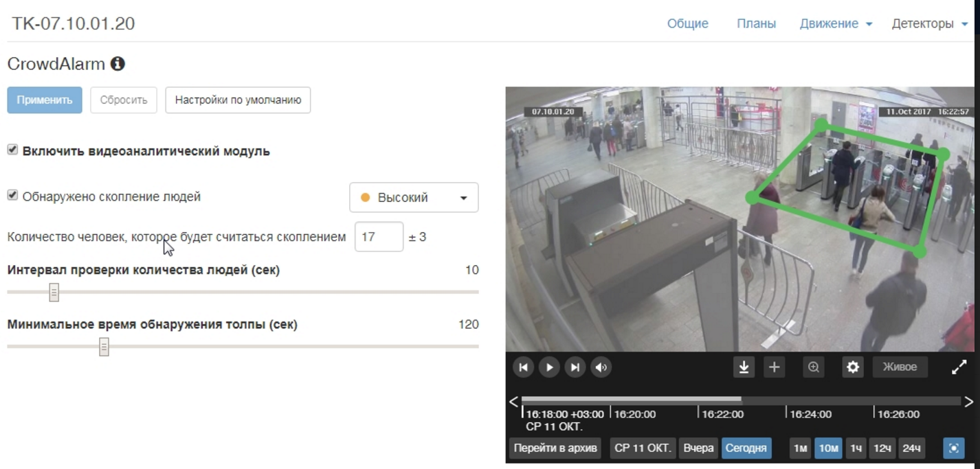Mute the video sound
The image size is (980, 469).
(601, 367)
